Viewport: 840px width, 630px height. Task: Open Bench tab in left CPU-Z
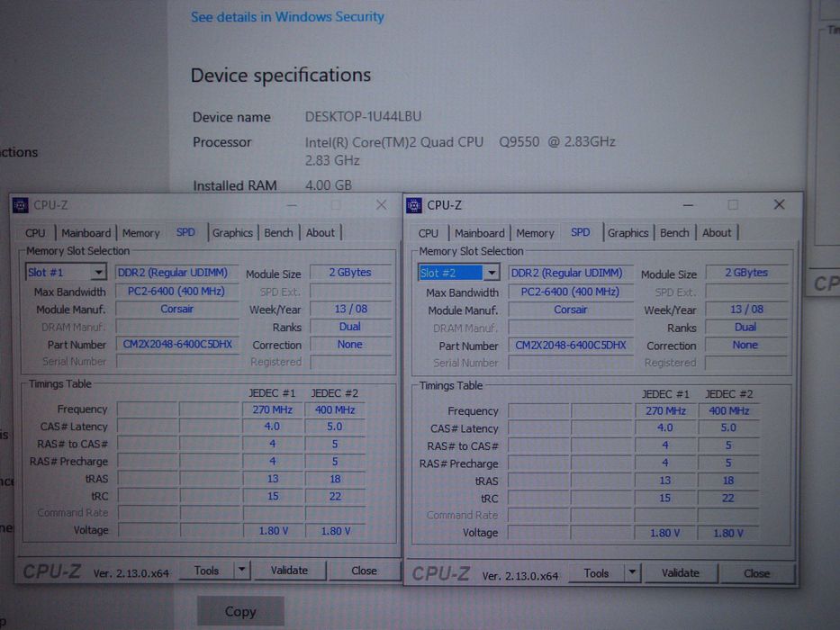tap(278, 233)
